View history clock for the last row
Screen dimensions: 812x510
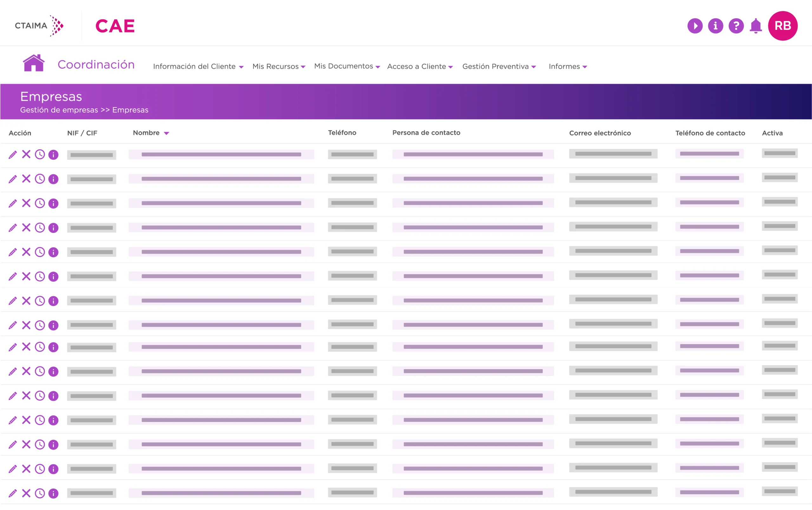(40, 494)
